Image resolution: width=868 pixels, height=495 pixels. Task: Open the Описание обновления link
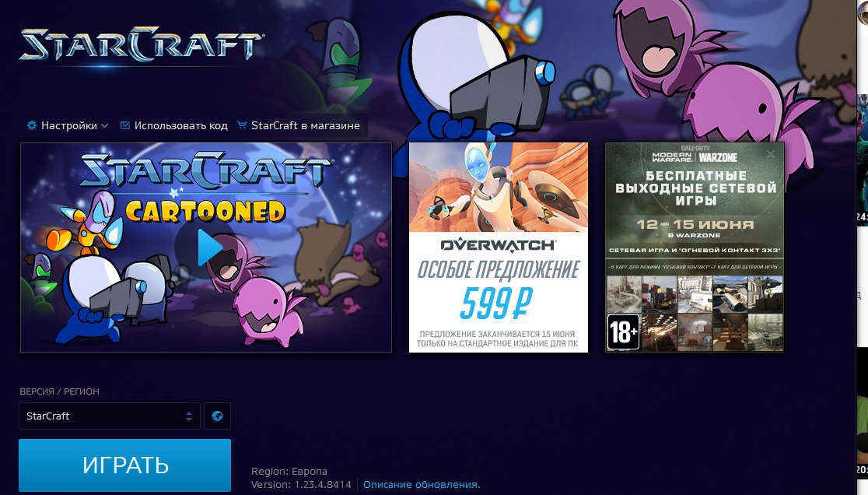click(x=422, y=484)
